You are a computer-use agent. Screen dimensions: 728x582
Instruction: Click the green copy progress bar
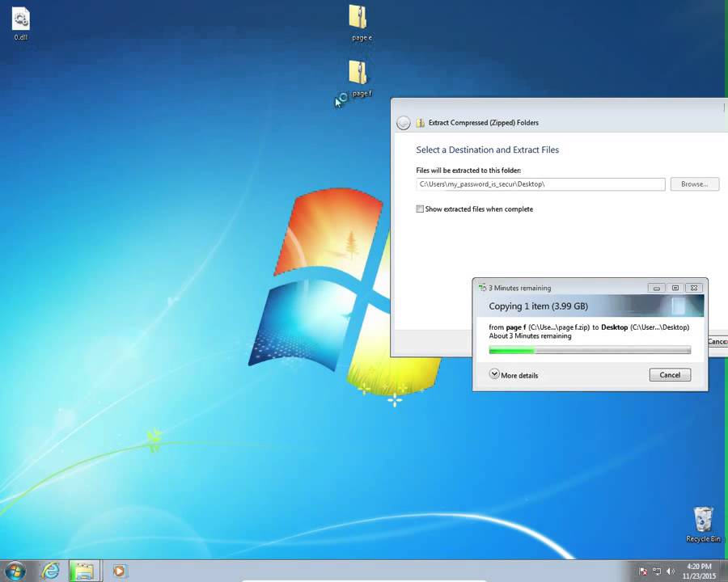590,350
